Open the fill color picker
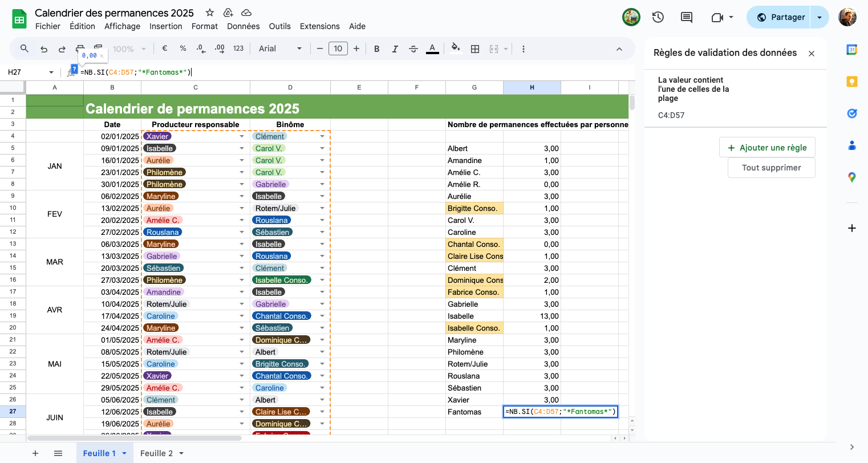Viewport: 868px width, 463px height. pos(455,48)
